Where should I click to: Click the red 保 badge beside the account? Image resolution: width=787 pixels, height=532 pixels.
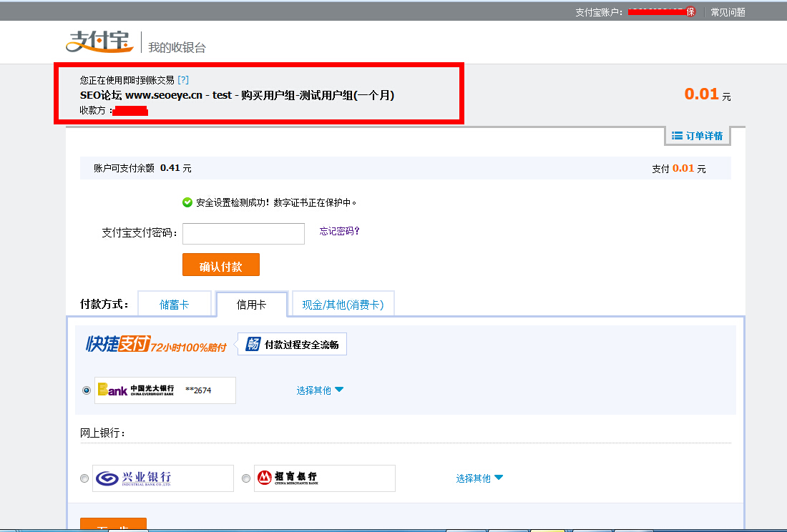coord(690,12)
